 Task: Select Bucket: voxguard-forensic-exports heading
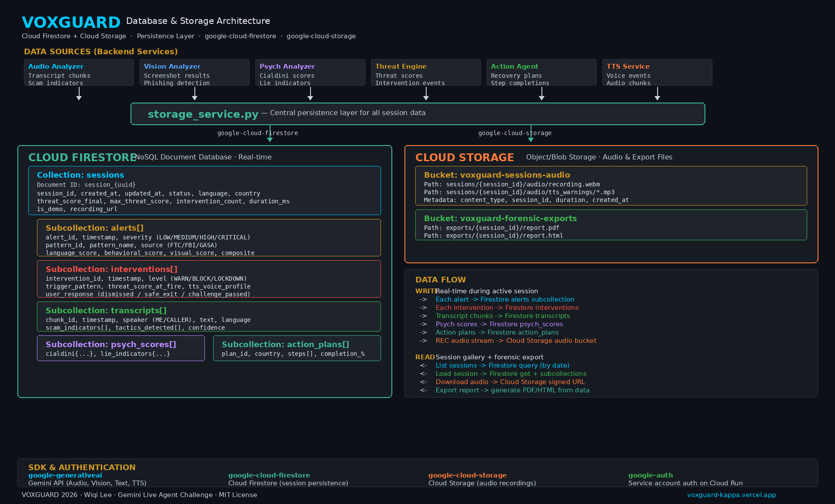(500, 219)
